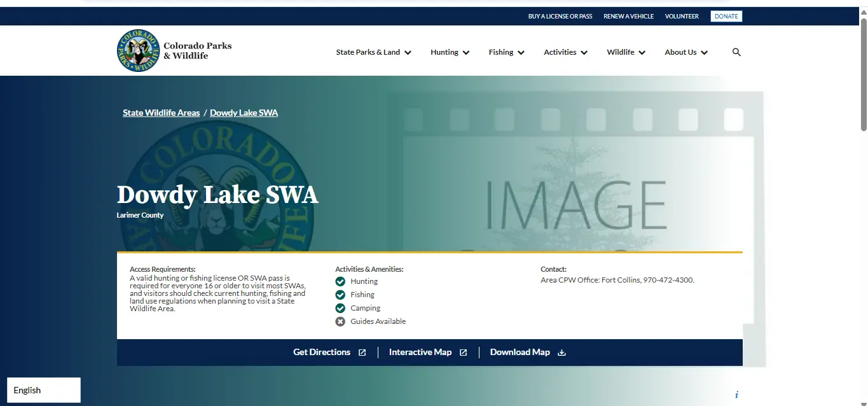The image size is (868, 406).
Task: Click the Donate button
Action: (x=726, y=17)
